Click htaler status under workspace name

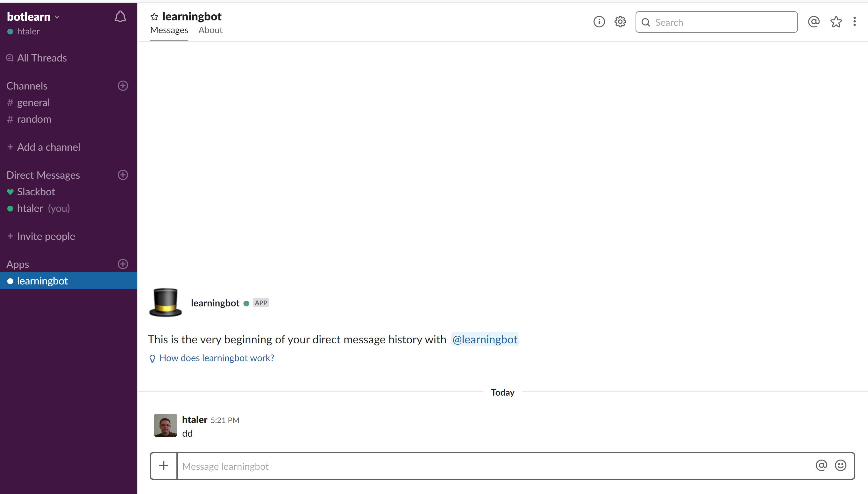point(24,32)
